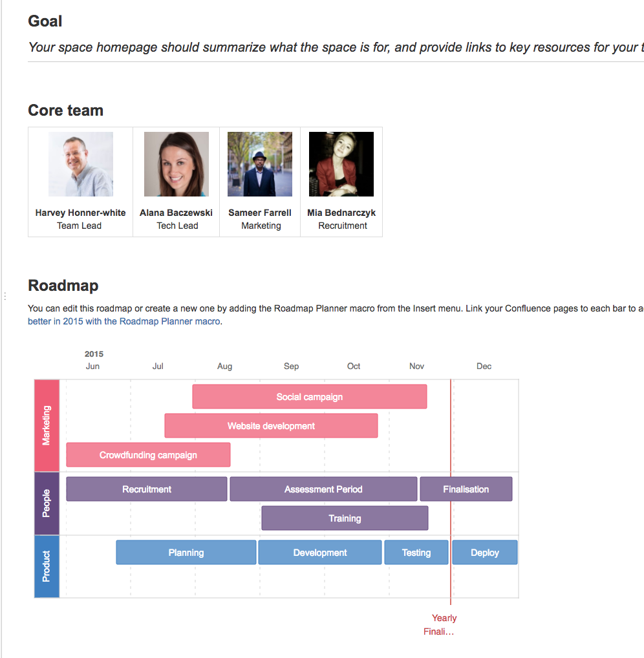Click the Harvey Honner-white name link
The height and width of the screenshot is (658, 644).
point(81,213)
